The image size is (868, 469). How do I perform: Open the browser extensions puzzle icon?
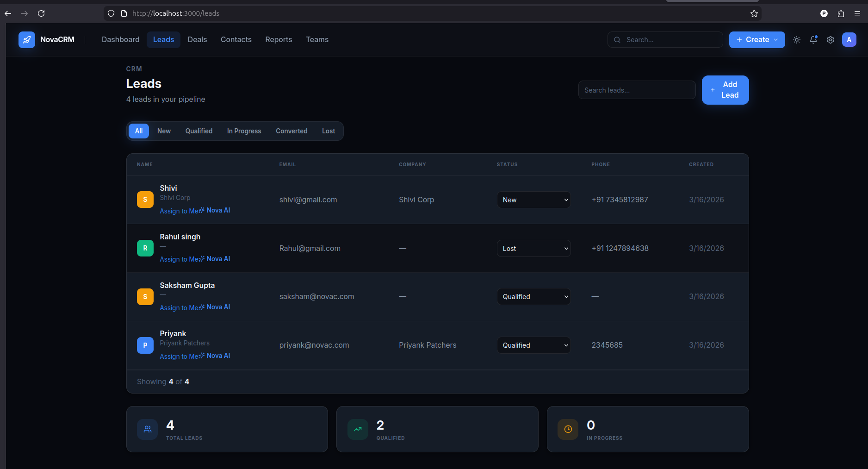coord(841,13)
